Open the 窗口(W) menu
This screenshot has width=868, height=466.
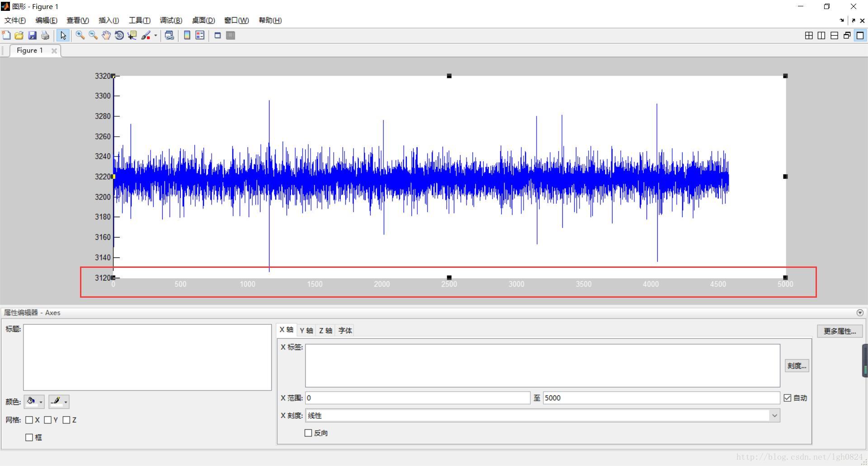pos(236,20)
